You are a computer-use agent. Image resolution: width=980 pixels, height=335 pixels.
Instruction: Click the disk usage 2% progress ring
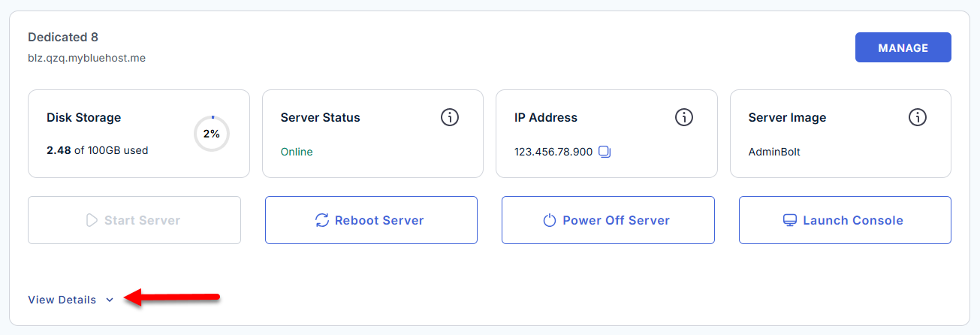coord(212,134)
